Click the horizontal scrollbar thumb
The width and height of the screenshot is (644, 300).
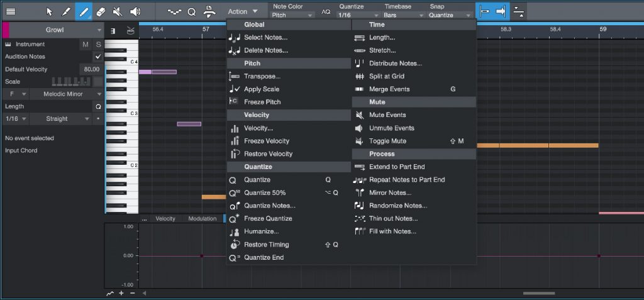click(539, 293)
